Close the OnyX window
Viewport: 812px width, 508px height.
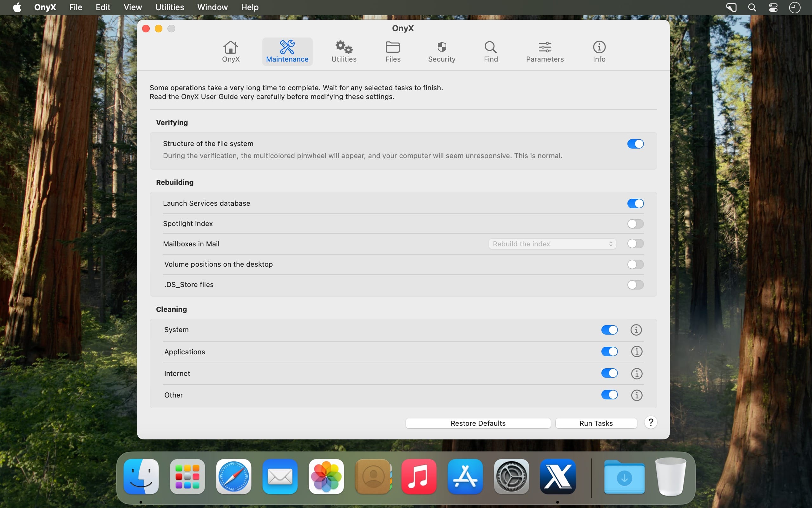[146, 29]
